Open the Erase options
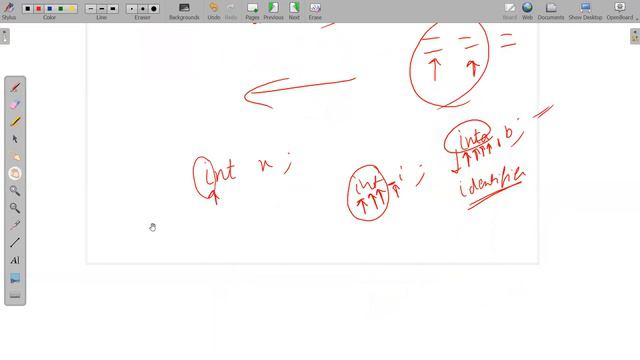 (315, 11)
